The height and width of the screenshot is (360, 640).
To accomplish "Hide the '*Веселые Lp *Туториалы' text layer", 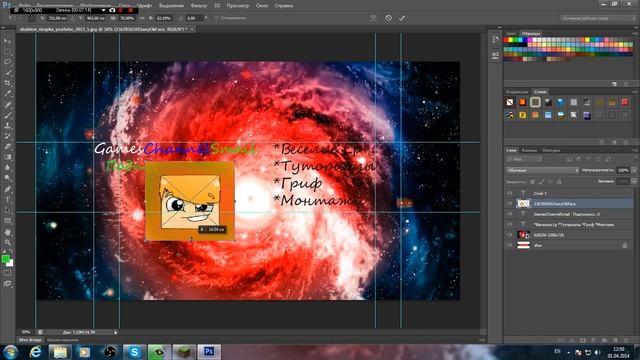I will [509, 224].
